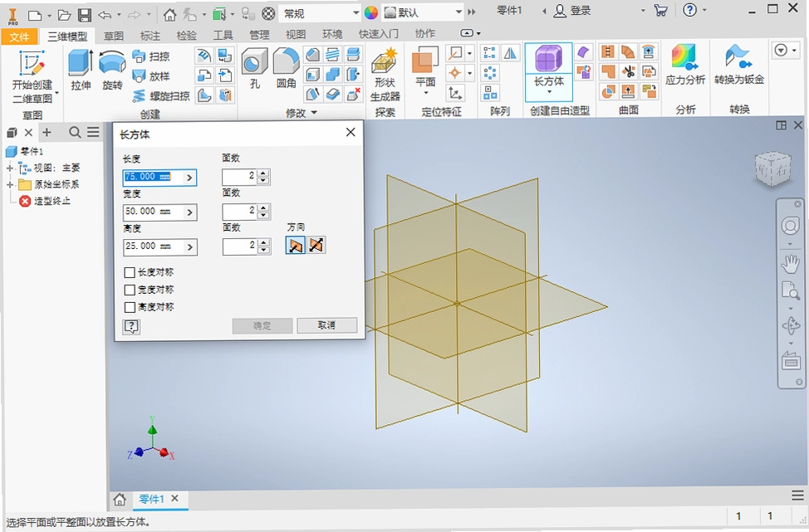Open the 常规 visual style dropdown
Image resolution: width=809 pixels, height=532 pixels.
321,13
